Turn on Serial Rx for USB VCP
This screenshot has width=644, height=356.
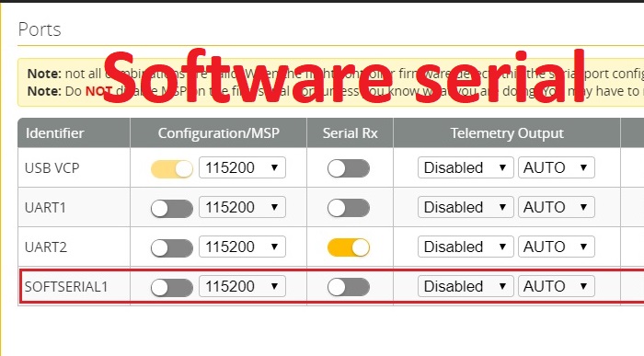(x=349, y=168)
